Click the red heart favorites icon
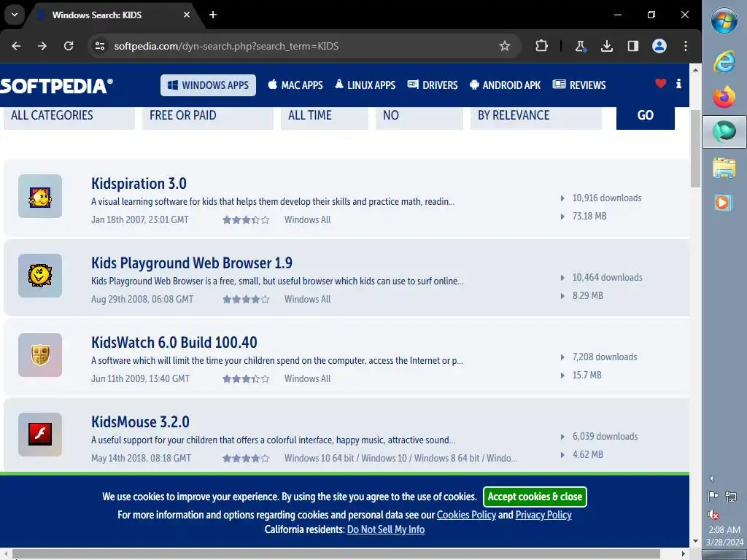747x560 pixels. [660, 84]
